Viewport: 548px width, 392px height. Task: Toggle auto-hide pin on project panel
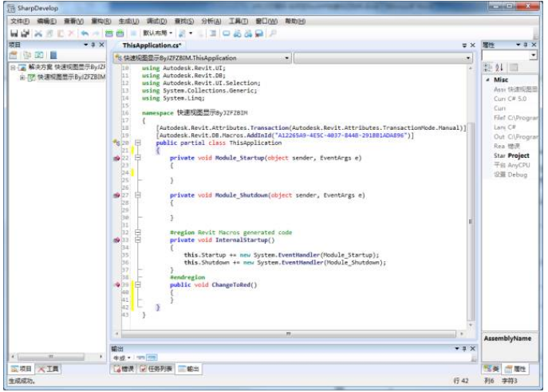coord(93,45)
